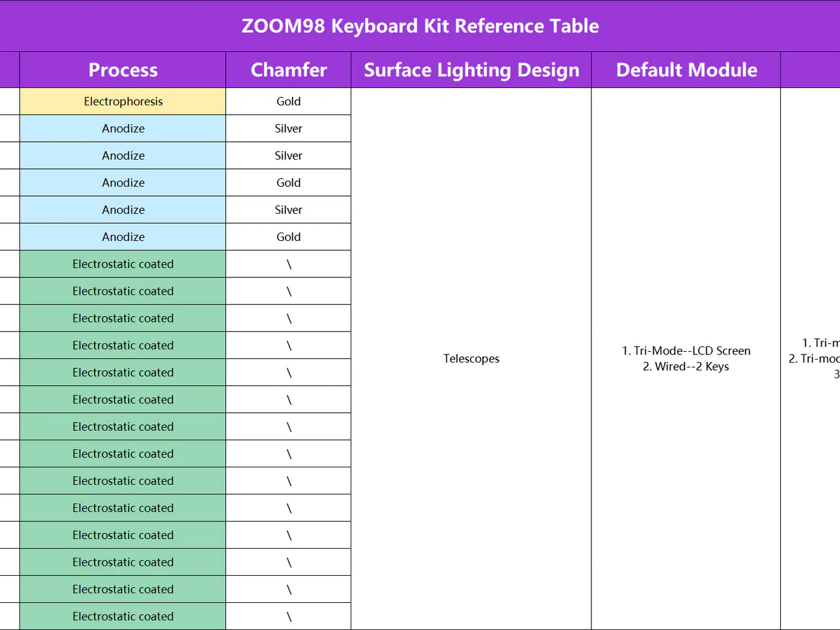
Task: Click the topmost blue Anodize cell
Action: pos(123,129)
